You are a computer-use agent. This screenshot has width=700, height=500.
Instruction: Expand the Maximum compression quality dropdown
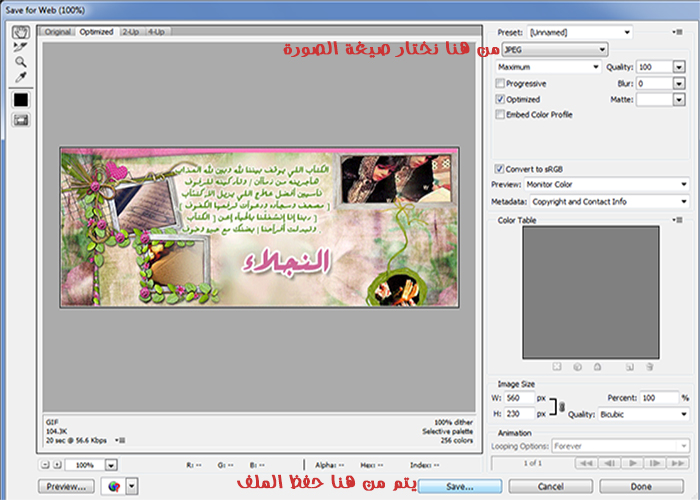546,67
